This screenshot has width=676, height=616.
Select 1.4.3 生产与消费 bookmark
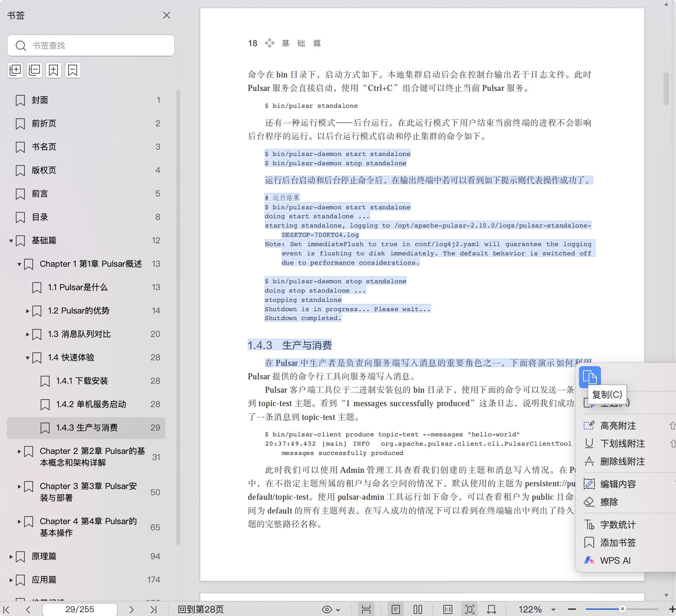point(86,428)
